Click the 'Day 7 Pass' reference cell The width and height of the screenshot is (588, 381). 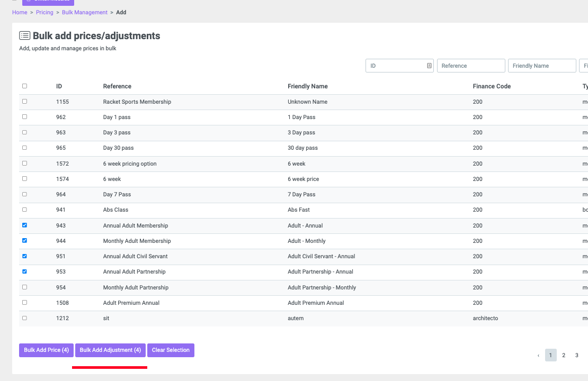pos(117,194)
